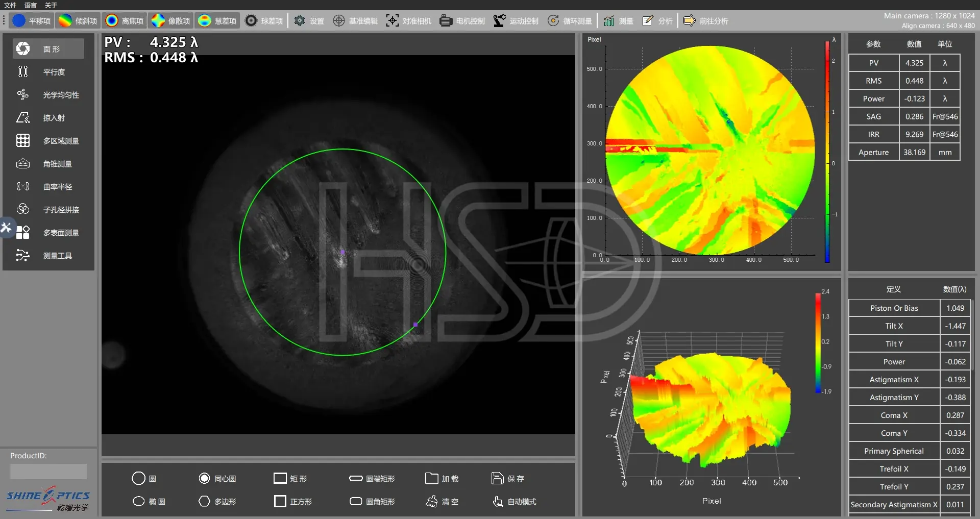This screenshot has height=519, width=980.
Task: Open 设置 settings gear
Action: click(x=309, y=21)
